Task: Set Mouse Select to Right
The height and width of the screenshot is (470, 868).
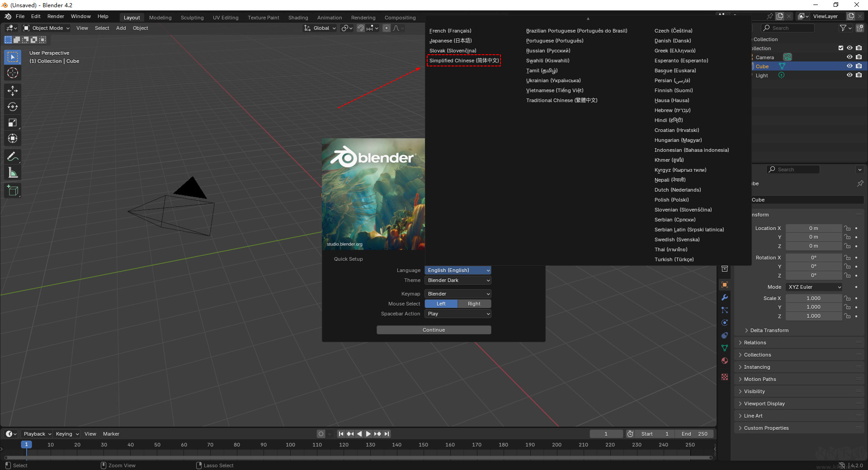Action: [474, 304]
